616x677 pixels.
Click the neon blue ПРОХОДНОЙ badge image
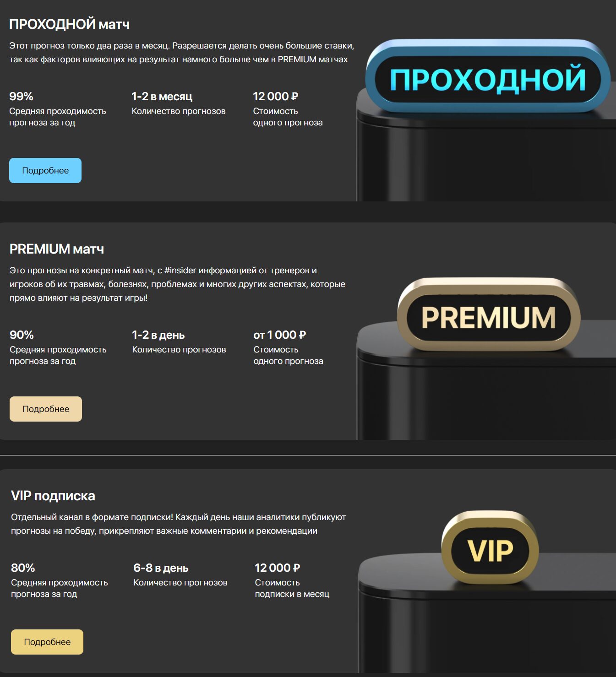coord(487,79)
